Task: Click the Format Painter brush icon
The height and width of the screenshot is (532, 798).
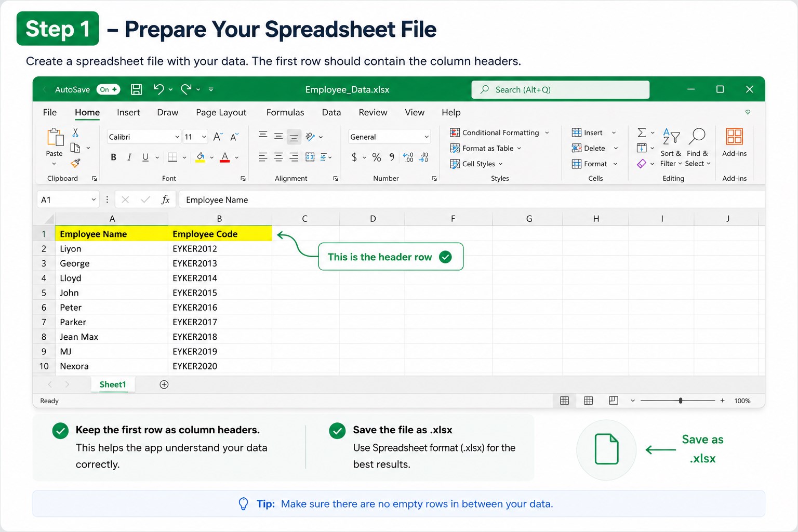Action: pos(75,163)
